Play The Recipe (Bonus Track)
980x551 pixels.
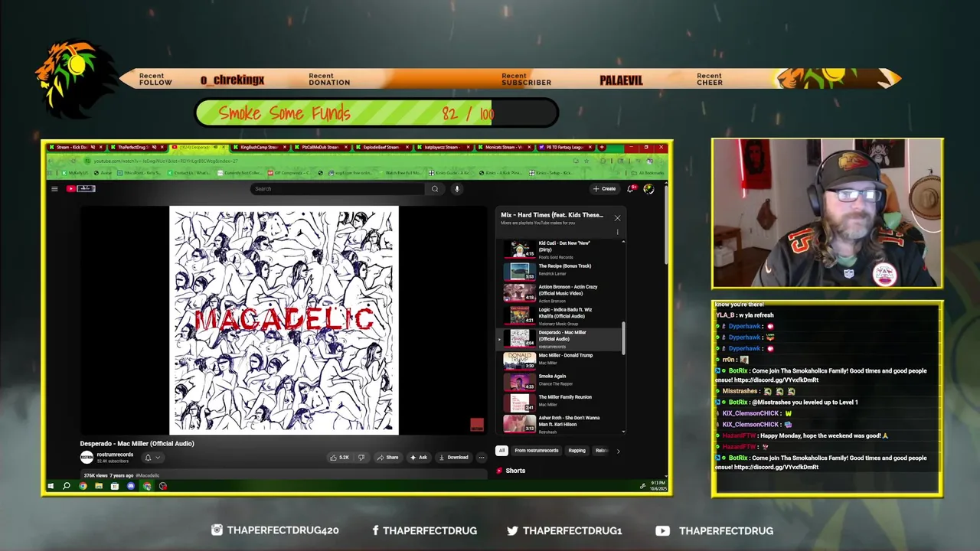(x=563, y=271)
